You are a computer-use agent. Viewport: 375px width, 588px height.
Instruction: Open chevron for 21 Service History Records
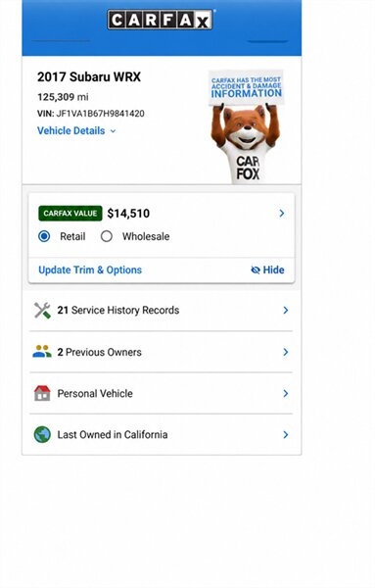(286, 310)
